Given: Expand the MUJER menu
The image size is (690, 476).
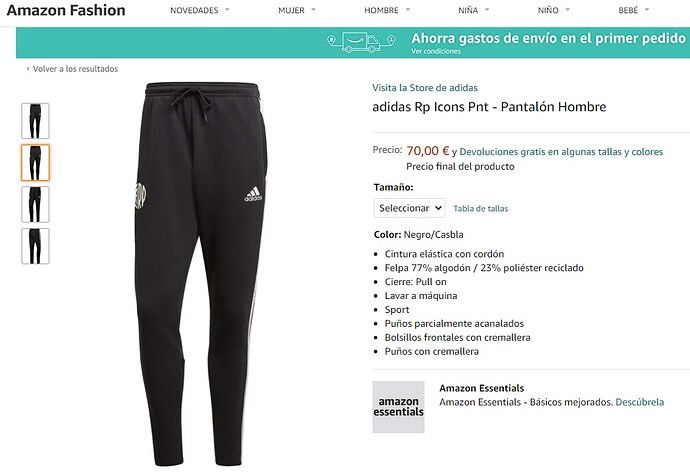Looking at the screenshot, I should (x=297, y=10).
